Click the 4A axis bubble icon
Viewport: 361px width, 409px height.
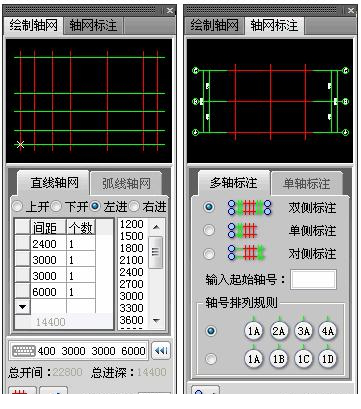point(328,331)
